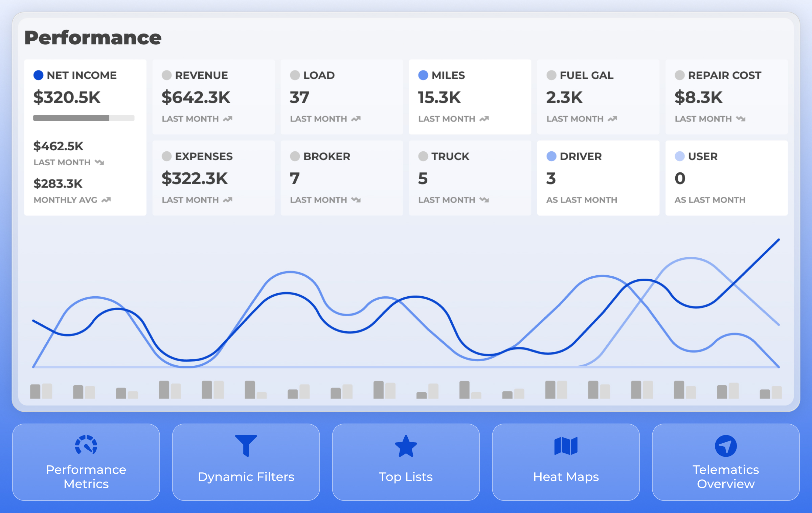Click the Top Lists star icon
812x513 pixels.
point(406,446)
